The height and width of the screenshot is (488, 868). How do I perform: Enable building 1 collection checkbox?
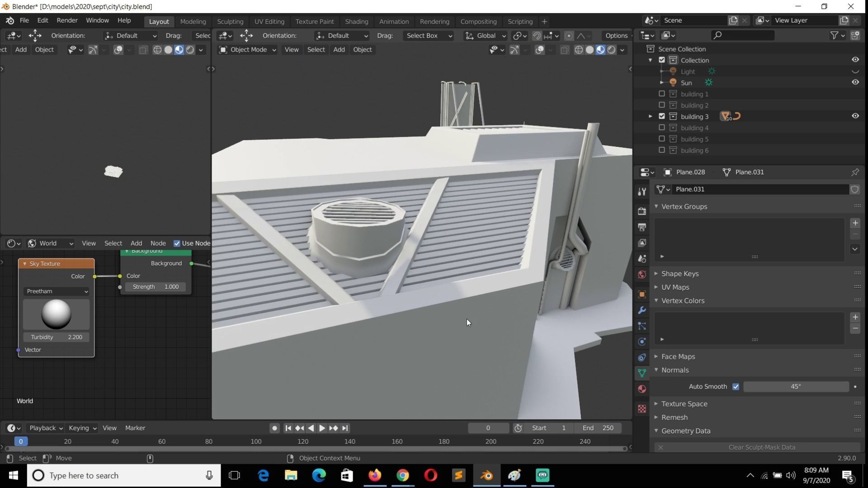(x=662, y=94)
